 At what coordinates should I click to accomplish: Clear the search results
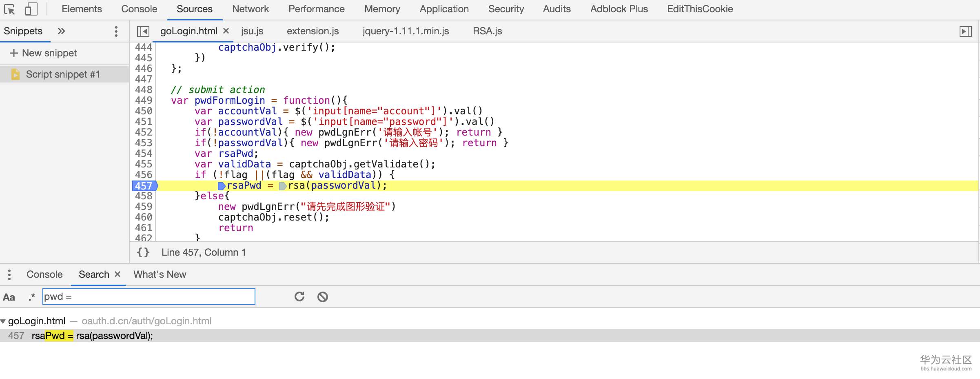pyautogui.click(x=323, y=297)
